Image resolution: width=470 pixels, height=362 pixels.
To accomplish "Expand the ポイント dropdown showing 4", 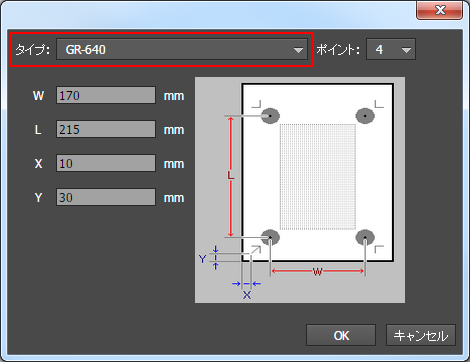I will point(391,49).
